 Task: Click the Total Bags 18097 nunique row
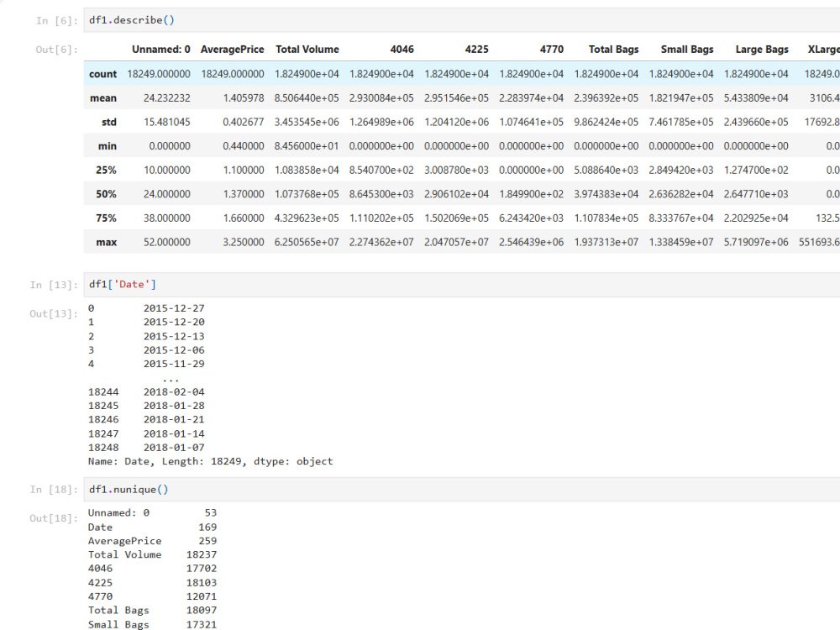(153, 610)
